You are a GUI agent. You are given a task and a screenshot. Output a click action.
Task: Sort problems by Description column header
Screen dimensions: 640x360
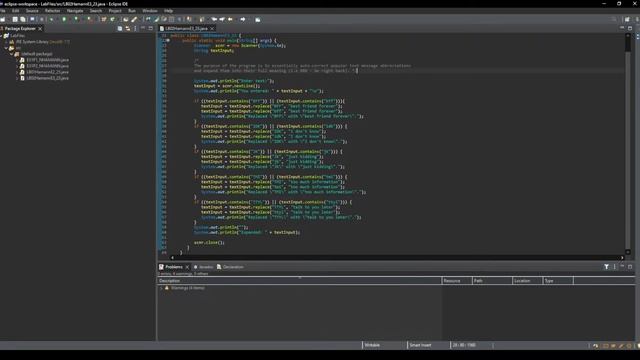pos(300,280)
